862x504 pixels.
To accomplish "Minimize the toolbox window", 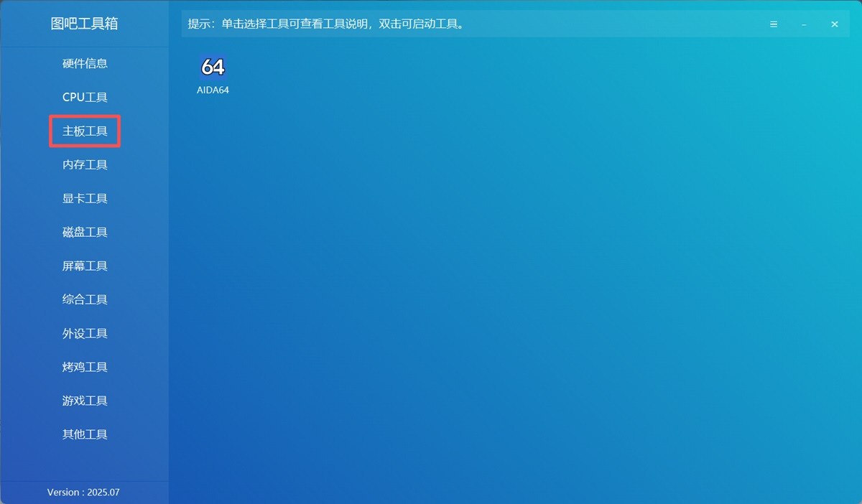I will coord(804,24).
